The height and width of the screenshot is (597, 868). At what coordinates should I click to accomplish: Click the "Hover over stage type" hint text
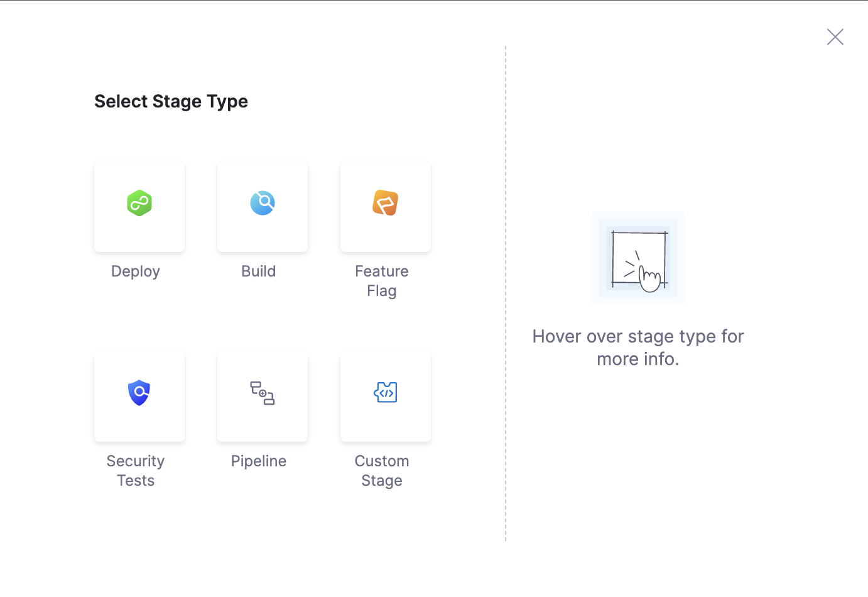click(x=638, y=348)
